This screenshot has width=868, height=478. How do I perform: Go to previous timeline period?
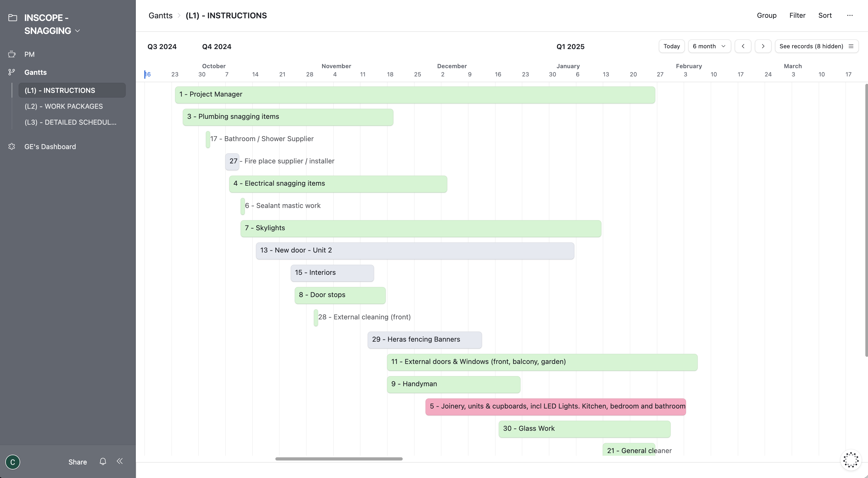(743, 46)
